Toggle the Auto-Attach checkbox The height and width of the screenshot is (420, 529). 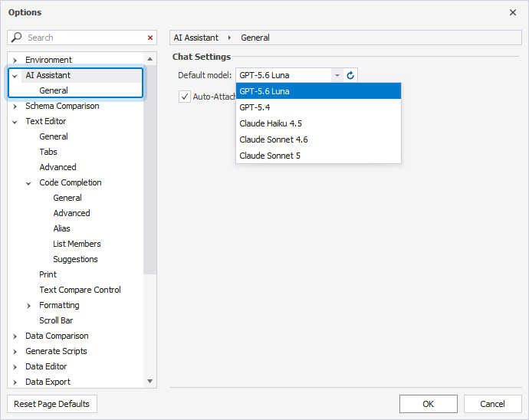click(x=185, y=97)
